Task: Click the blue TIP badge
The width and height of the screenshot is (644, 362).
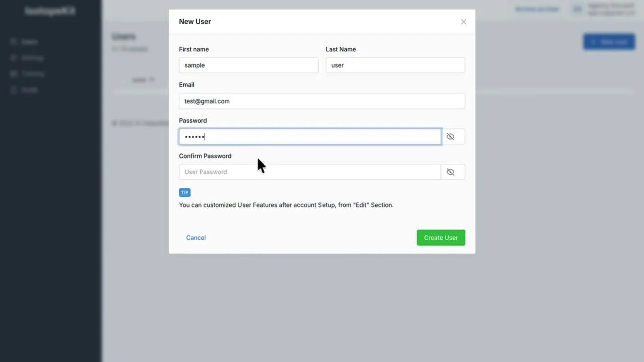Action: click(185, 192)
